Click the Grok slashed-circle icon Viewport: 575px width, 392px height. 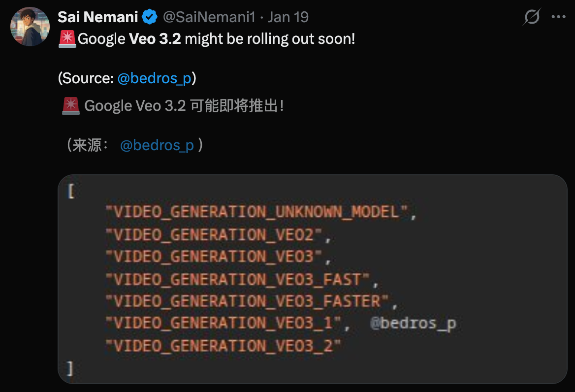(x=532, y=17)
